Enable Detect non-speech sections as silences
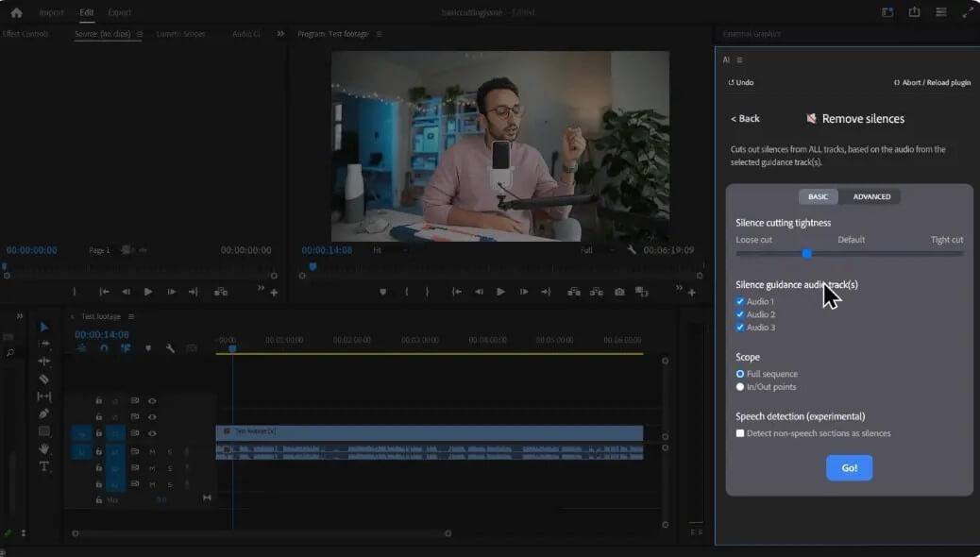The height and width of the screenshot is (557, 980). point(740,433)
